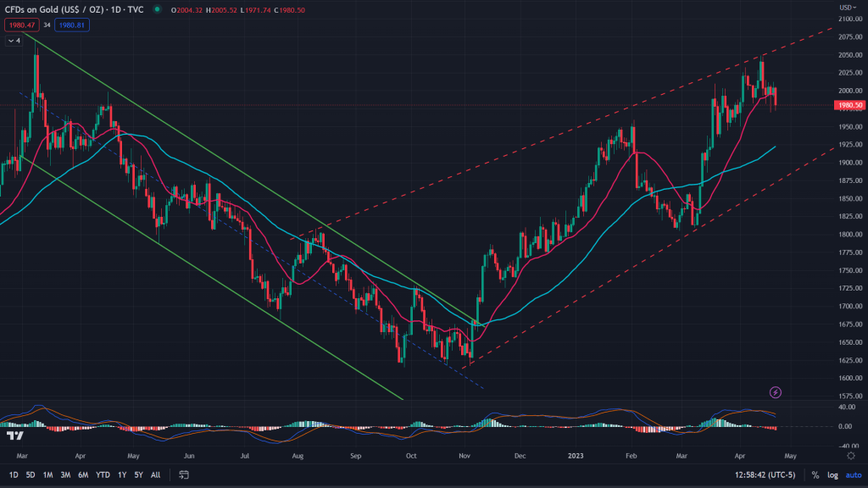Click the 1980.50 current price label
Viewport: 868px width, 488px height.
(849, 106)
